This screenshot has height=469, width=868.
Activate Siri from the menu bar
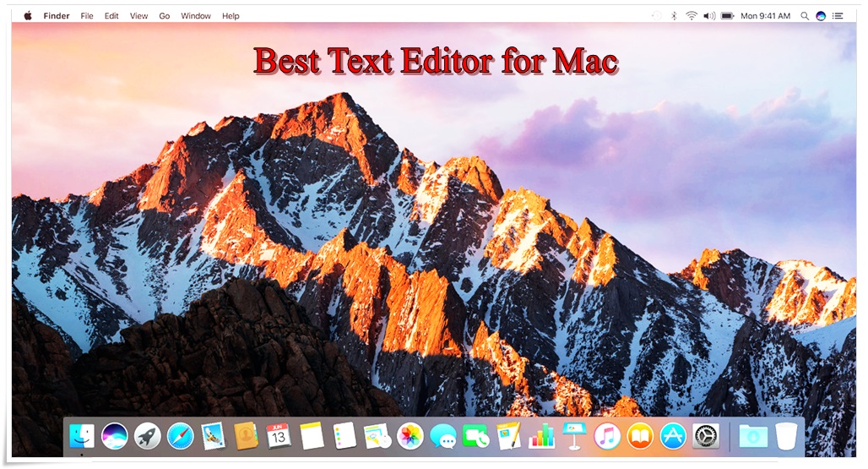(821, 16)
